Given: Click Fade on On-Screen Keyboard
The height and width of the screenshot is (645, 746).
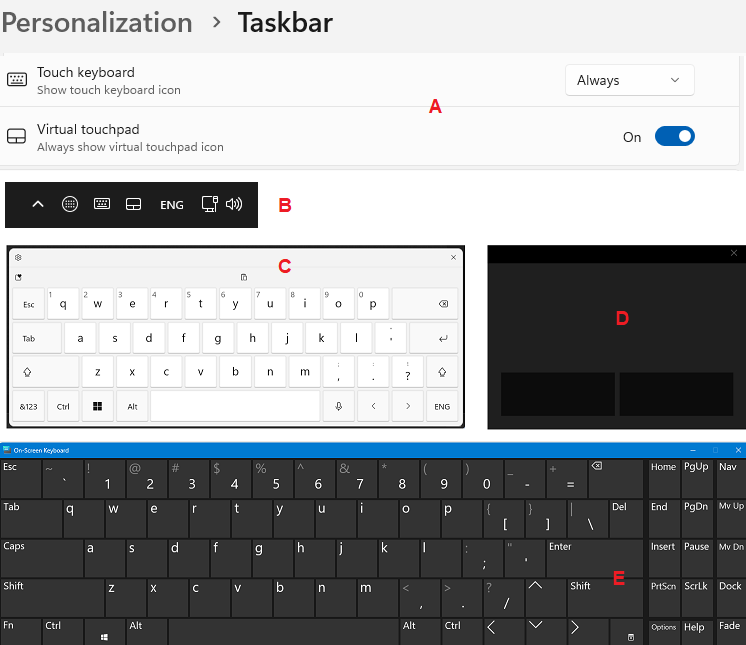Looking at the screenshot, I should coord(730,632).
